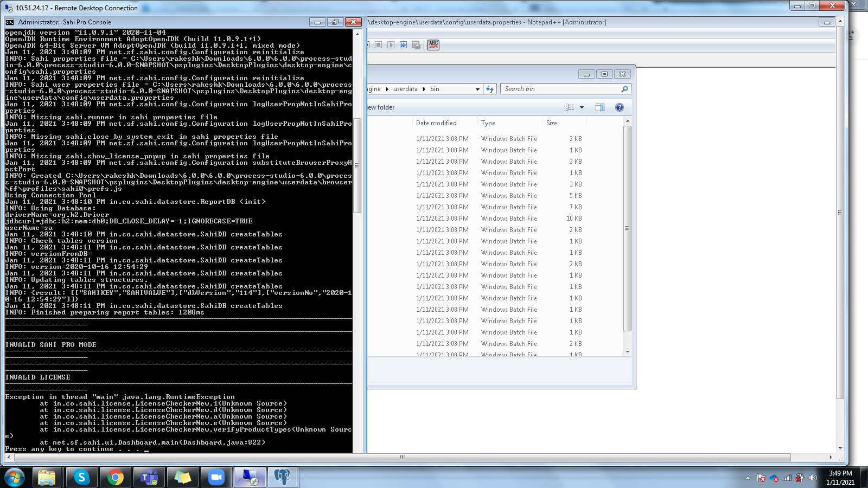Click the run macro multiple times icon
This screenshot has width=868, height=488.
[x=403, y=45]
